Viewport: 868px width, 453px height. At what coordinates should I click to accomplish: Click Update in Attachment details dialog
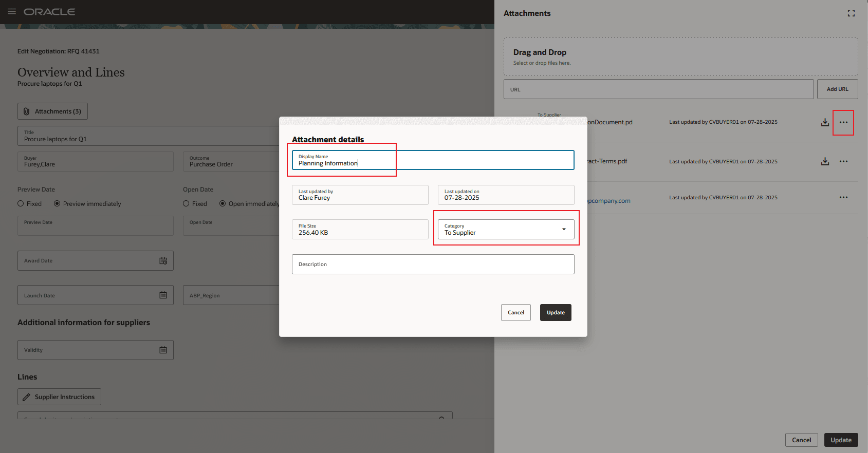[556, 312]
